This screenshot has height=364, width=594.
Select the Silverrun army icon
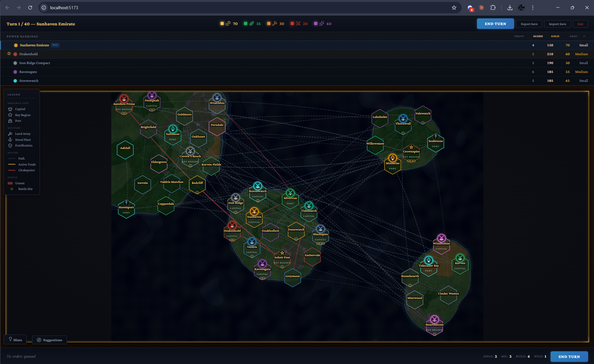pyautogui.click(x=290, y=193)
